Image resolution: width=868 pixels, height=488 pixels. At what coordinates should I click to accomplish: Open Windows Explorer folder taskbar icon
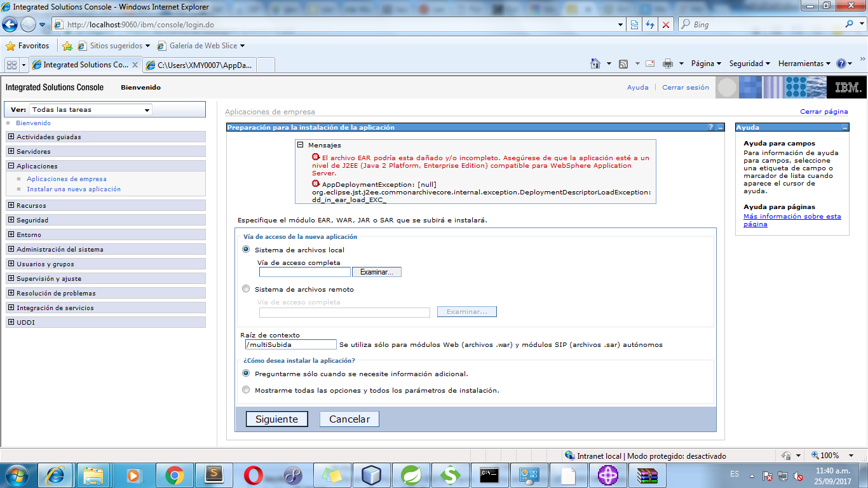tap(93, 475)
